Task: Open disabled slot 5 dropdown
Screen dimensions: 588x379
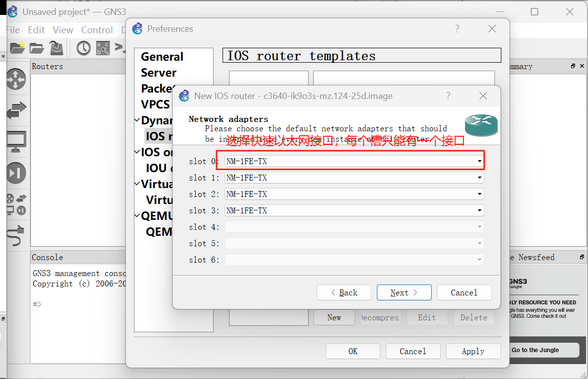Action: tap(354, 243)
